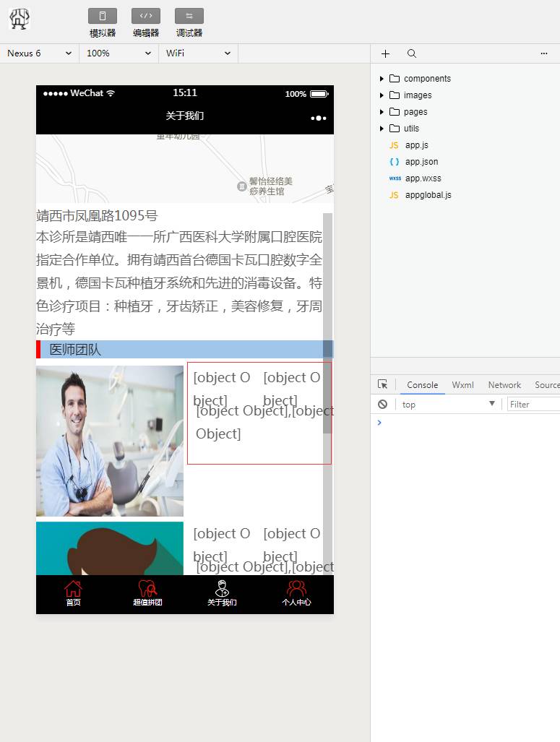
Task: Click the search icon in file panel
Action: (412, 53)
